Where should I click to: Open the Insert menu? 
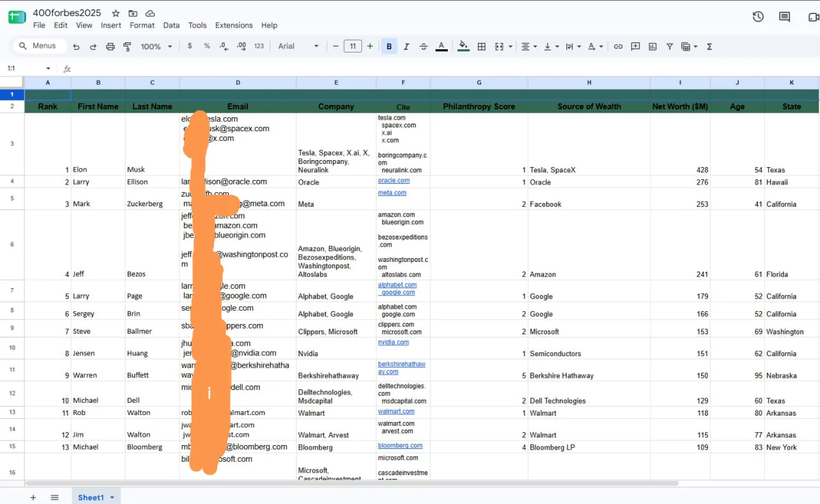(x=111, y=25)
